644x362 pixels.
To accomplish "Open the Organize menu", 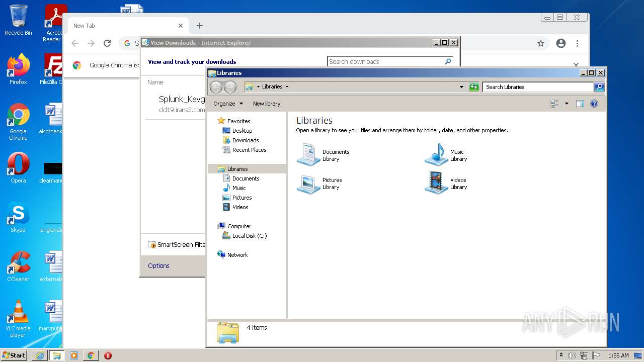I will click(x=228, y=104).
